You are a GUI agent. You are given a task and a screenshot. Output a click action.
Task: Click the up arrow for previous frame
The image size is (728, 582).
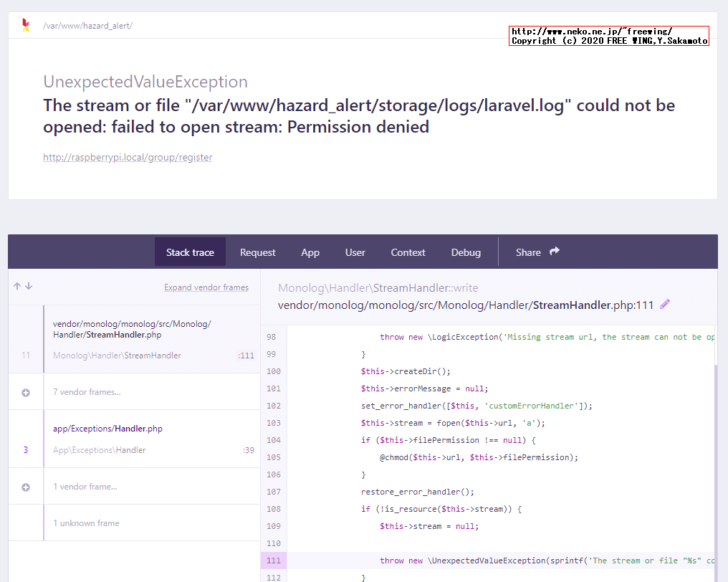[17, 286]
